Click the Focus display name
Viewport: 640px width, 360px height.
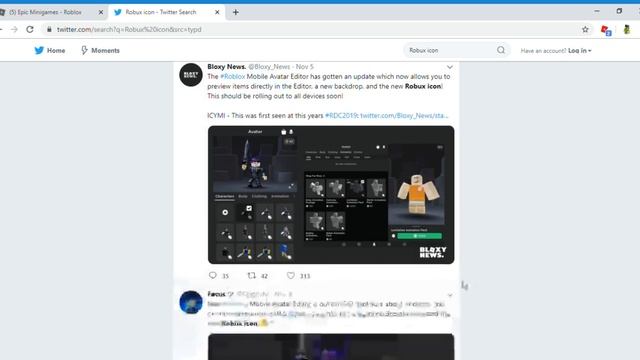tap(216, 294)
